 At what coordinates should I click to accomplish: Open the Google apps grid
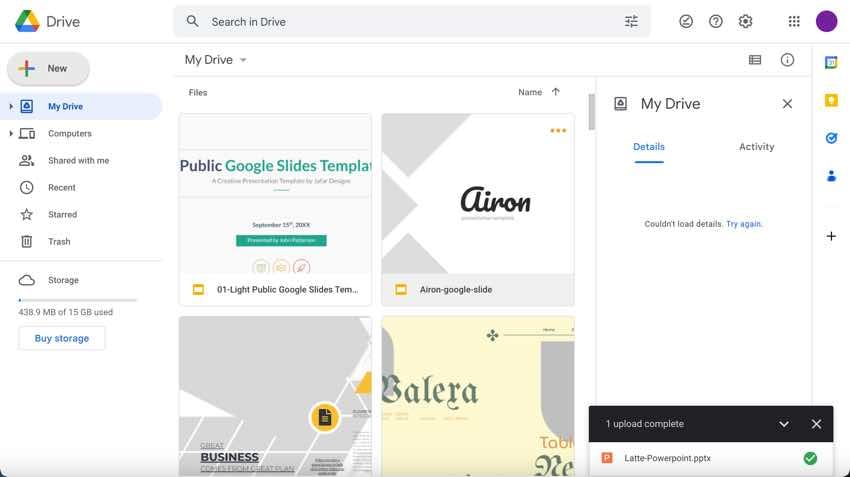pos(794,21)
